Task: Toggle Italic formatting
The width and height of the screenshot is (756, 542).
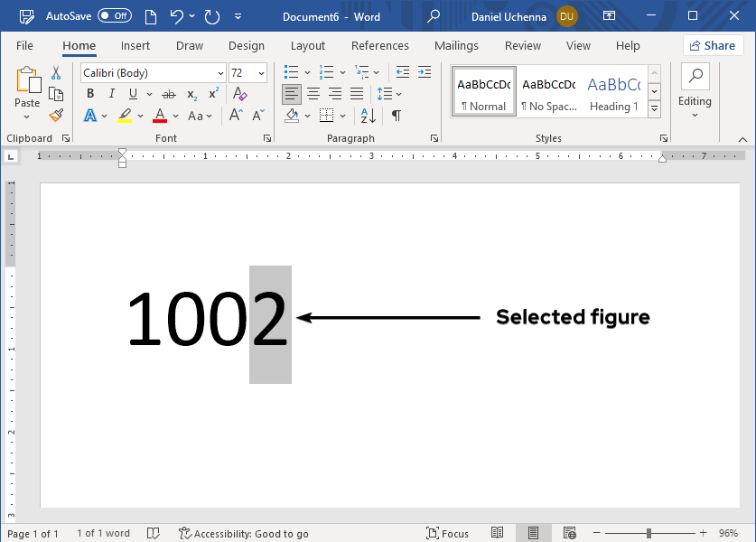Action: pyautogui.click(x=112, y=94)
